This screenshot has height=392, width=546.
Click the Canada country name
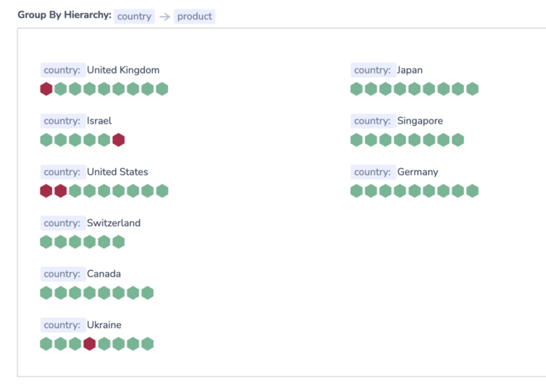pyautogui.click(x=104, y=274)
